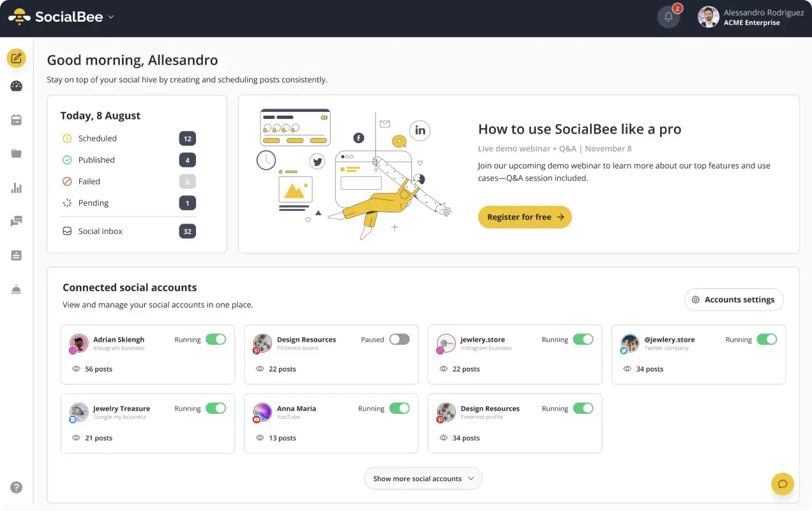Open the engage chat icon in sidebar
812x511 pixels.
point(16,221)
